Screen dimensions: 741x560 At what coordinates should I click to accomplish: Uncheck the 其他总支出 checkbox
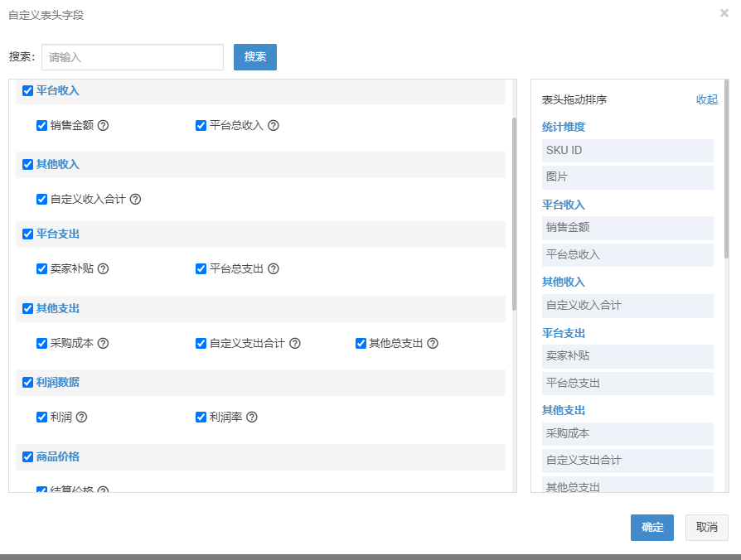click(361, 343)
